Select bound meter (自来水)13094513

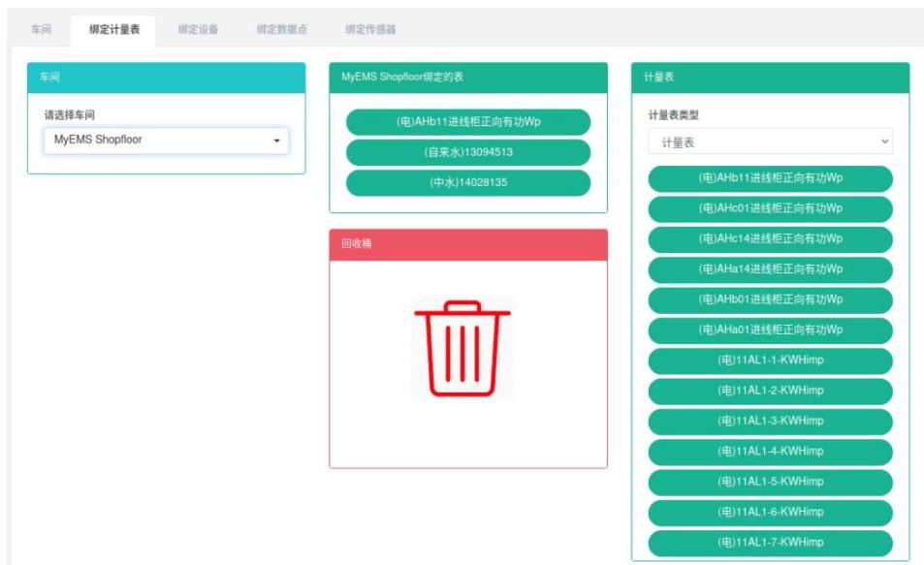point(468,152)
